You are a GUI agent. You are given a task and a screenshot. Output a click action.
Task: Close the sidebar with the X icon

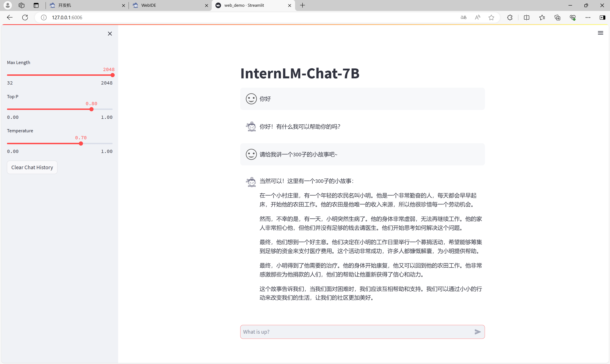click(110, 34)
